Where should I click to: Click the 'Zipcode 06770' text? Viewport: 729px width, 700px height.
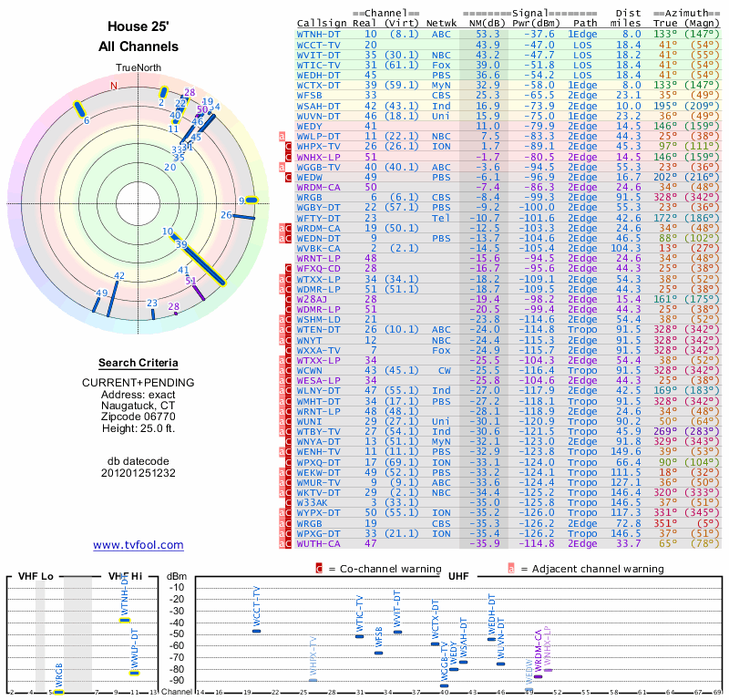(x=139, y=417)
